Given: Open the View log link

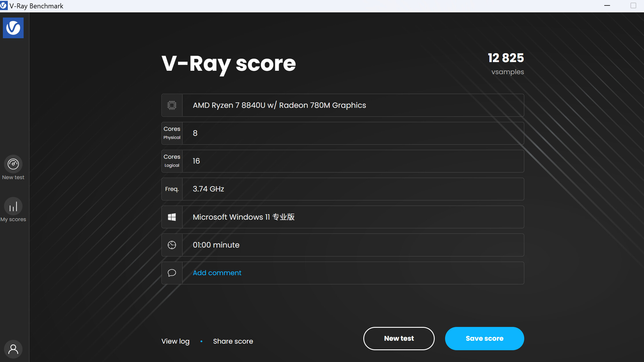Looking at the screenshot, I should coord(175,341).
